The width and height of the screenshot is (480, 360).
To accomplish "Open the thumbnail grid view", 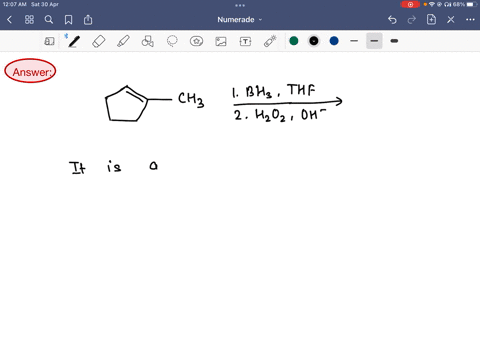I will (29, 20).
